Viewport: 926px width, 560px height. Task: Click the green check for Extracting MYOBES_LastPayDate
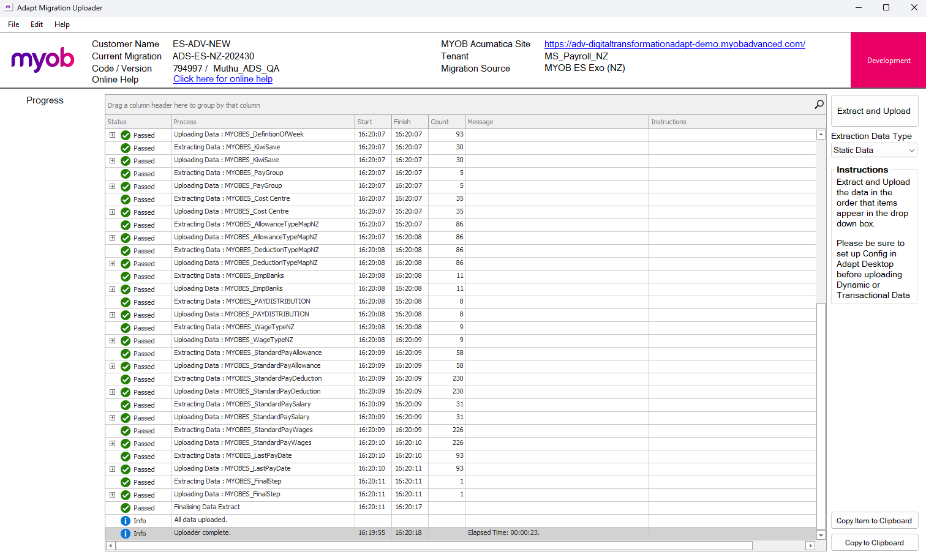click(x=125, y=456)
